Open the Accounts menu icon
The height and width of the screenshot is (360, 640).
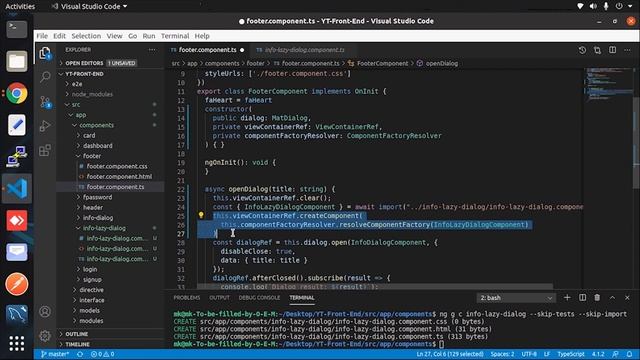click(45, 311)
